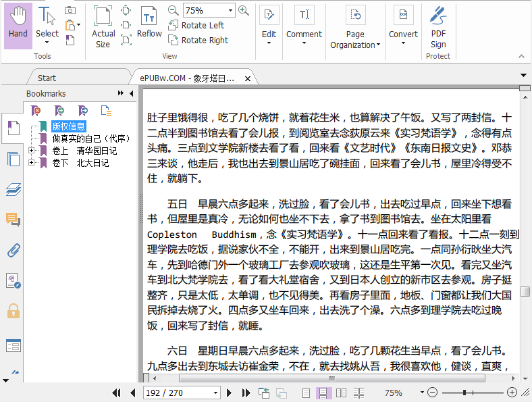
Task: Open the Convert menu
Action: click(403, 26)
